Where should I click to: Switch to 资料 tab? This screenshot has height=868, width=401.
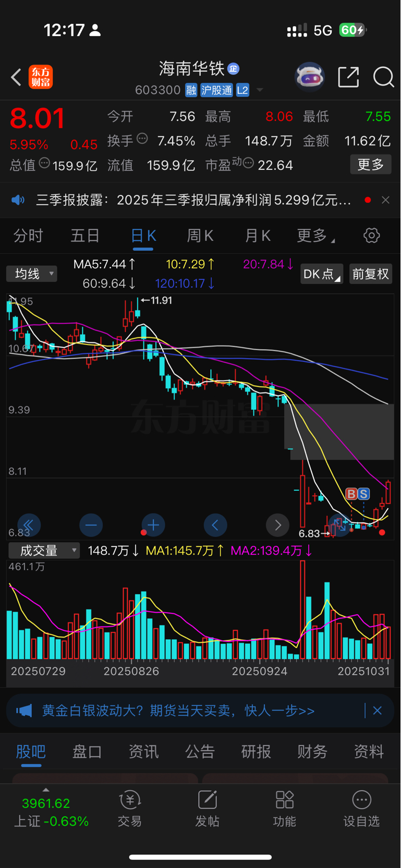pyautogui.click(x=369, y=752)
